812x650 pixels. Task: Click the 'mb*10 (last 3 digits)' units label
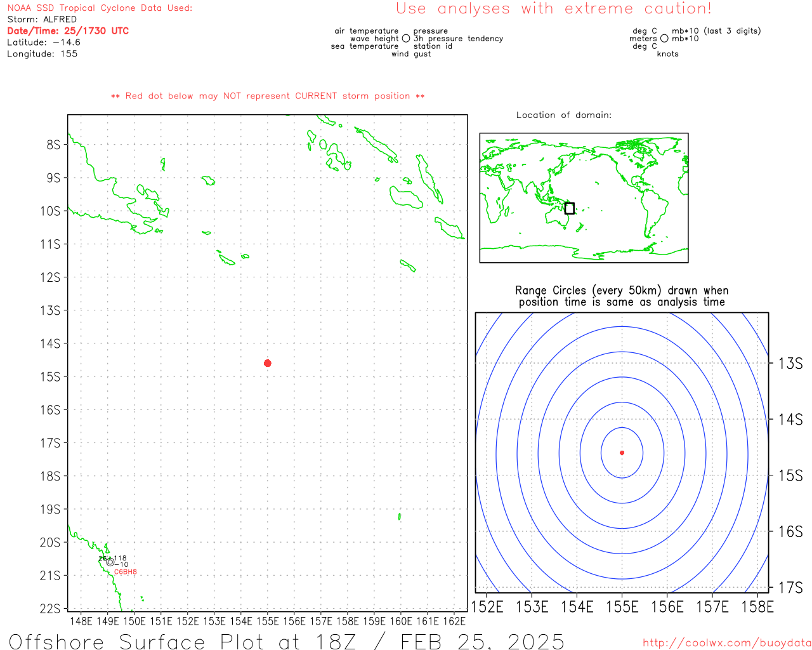tap(716, 31)
